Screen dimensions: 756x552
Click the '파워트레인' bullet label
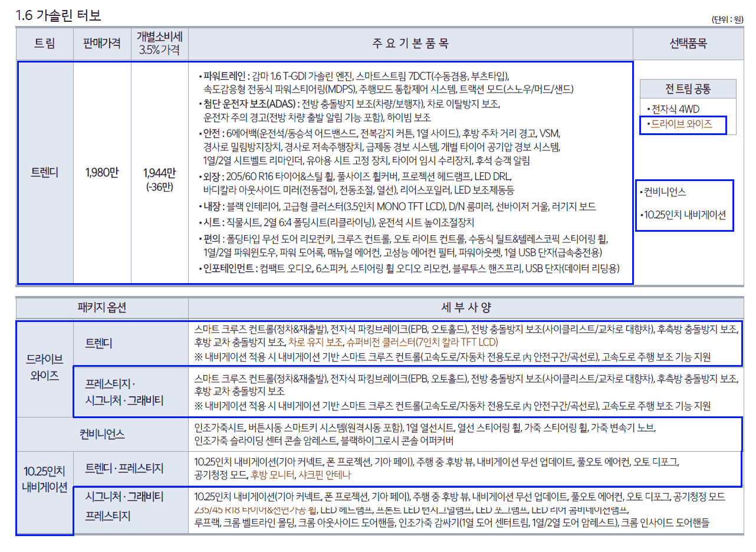point(225,77)
